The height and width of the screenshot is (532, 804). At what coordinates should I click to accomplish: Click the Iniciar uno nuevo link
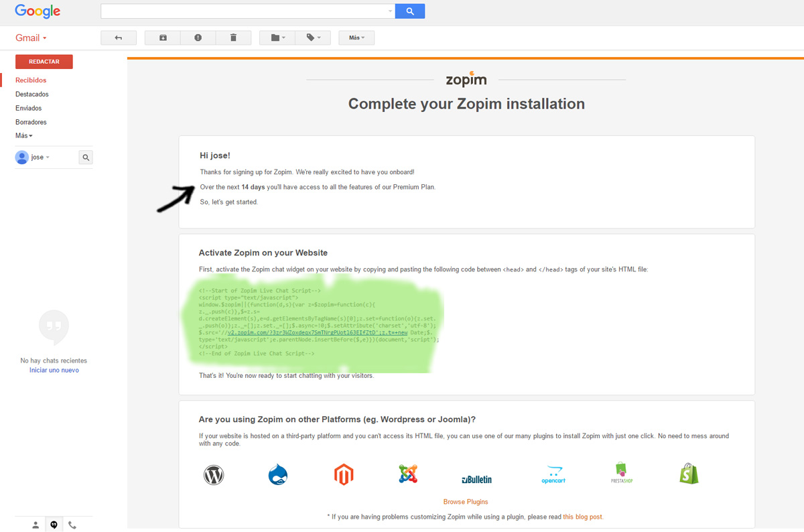pyautogui.click(x=54, y=370)
